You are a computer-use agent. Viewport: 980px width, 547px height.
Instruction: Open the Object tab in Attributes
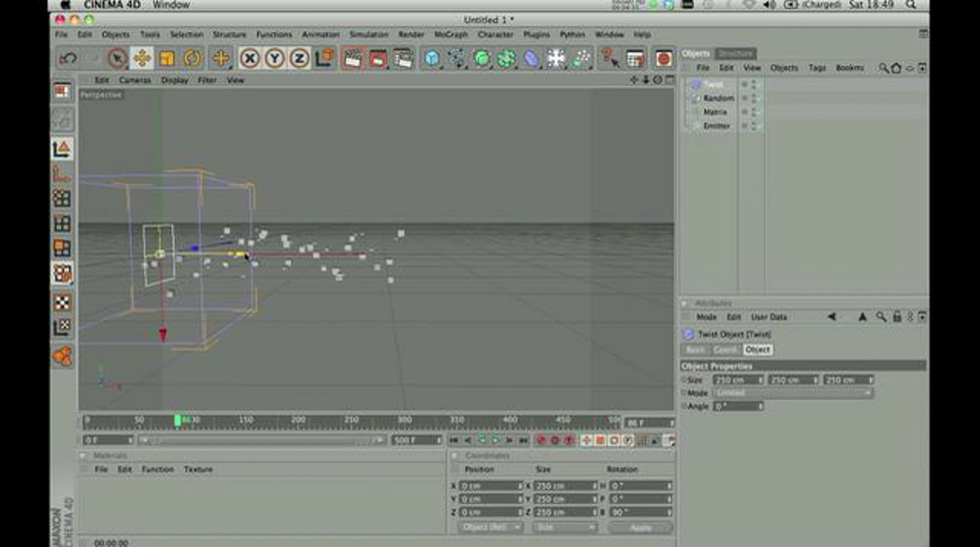pos(757,350)
